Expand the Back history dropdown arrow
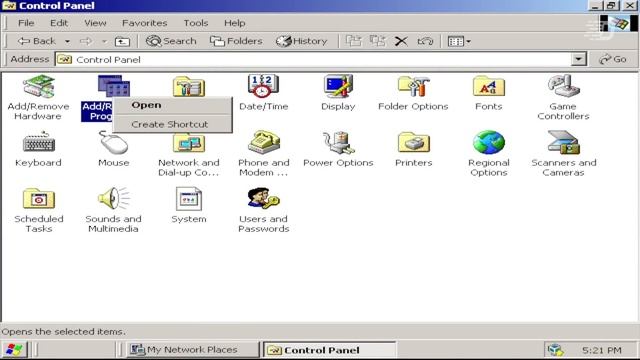 point(67,41)
